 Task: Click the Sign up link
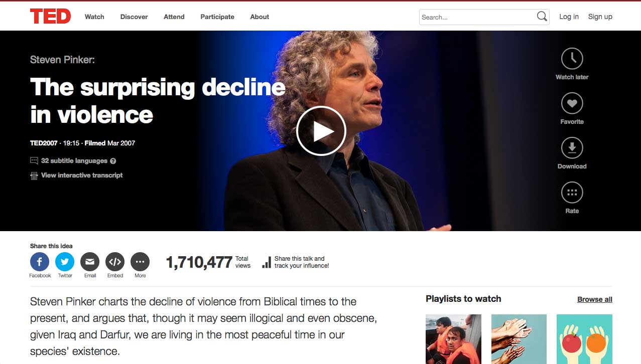pos(600,17)
